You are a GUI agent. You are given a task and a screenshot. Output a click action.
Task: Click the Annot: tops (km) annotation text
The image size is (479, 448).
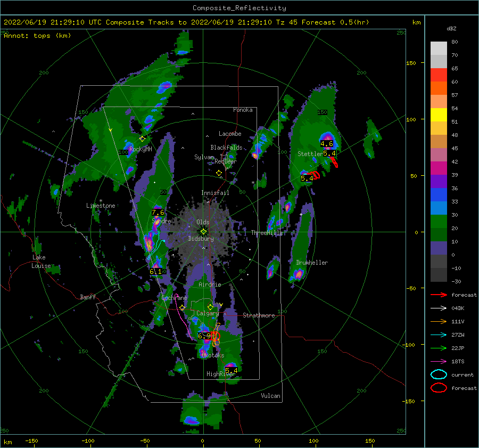[x=37, y=36]
